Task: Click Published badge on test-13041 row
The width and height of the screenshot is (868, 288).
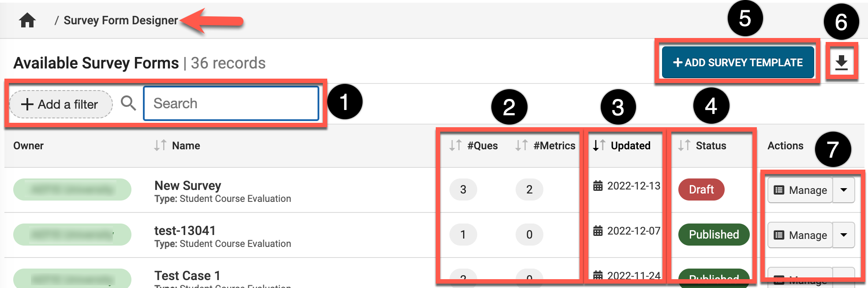Action: (714, 235)
